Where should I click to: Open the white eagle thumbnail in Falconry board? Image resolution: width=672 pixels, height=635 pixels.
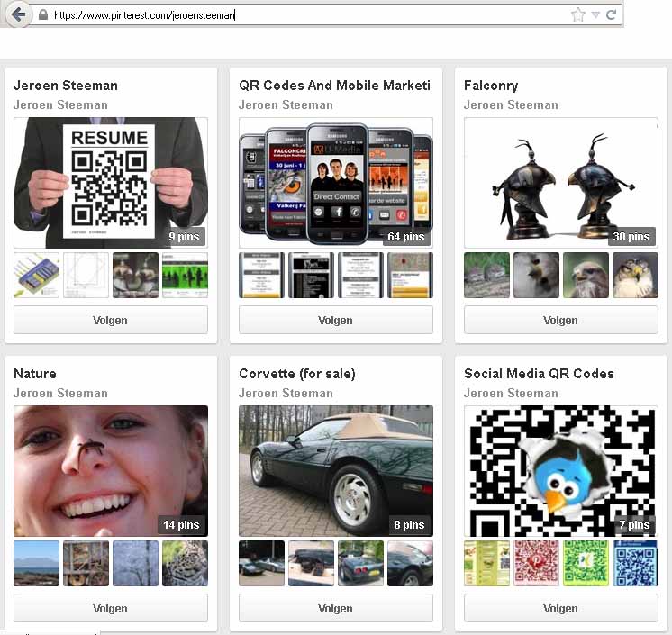pyautogui.click(x=635, y=275)
